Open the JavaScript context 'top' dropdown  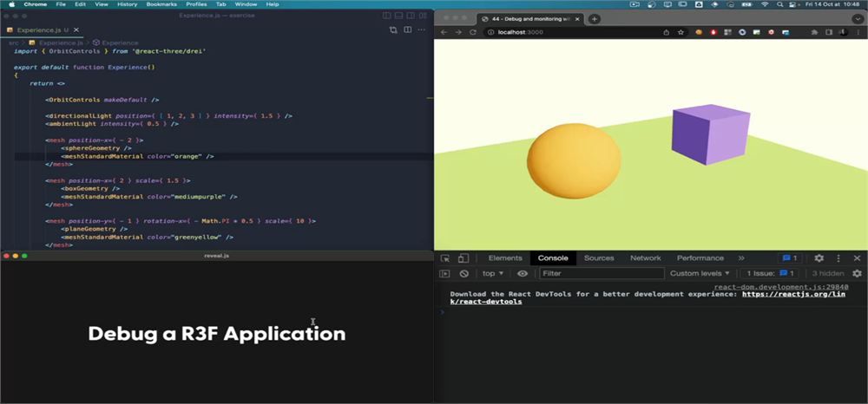[x=493, y=274]
